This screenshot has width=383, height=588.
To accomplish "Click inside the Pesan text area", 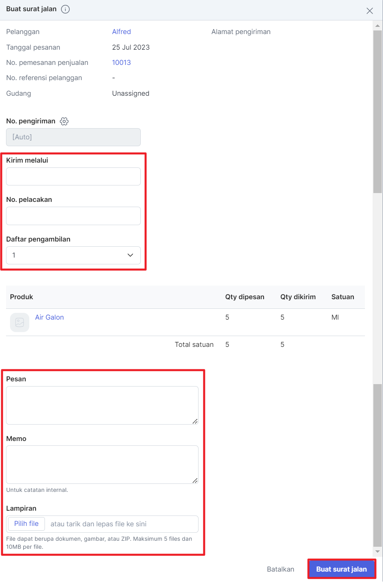I will (102, 405).
